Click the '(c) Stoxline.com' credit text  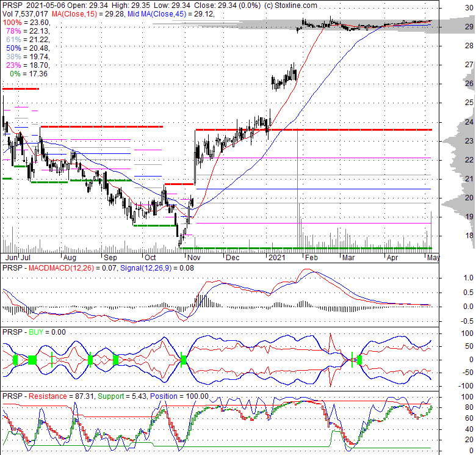[290, 5]
